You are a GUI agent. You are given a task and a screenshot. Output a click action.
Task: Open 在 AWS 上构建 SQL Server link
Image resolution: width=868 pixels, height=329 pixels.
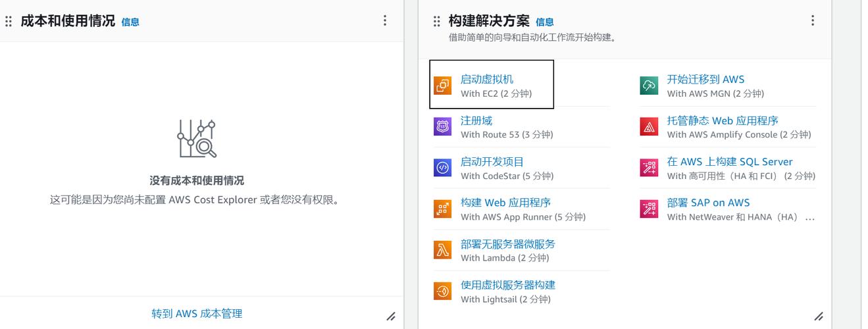tap(730, 161)
